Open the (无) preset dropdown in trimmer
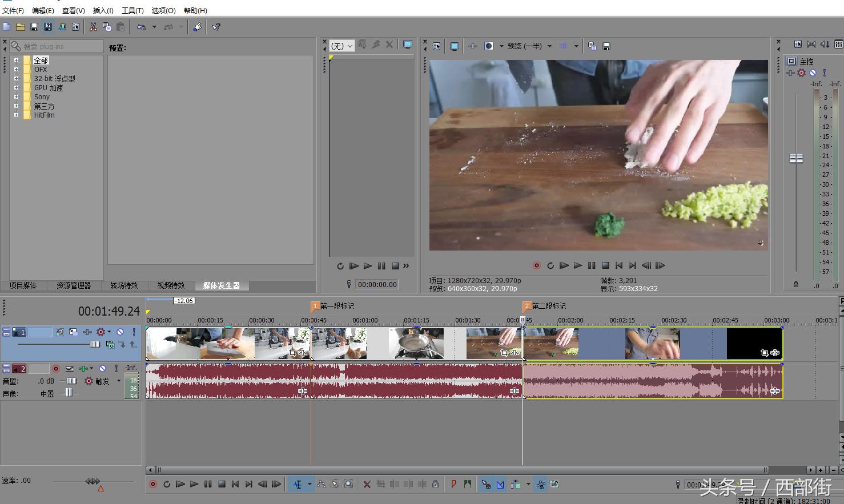The image size is (844, 504). point(350,46)
